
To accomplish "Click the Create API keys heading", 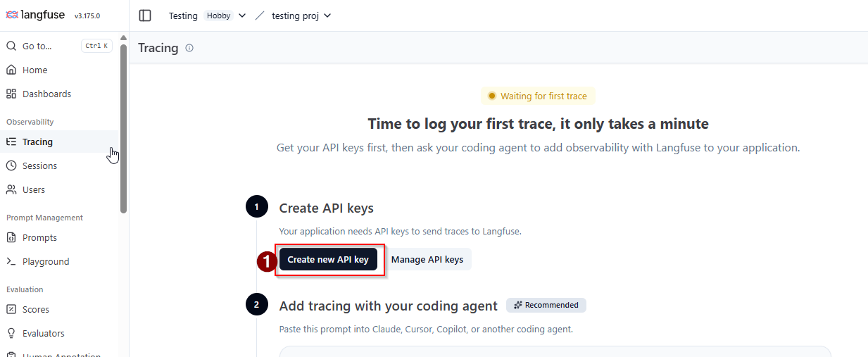I will pyautogui.click(x=326, y=208).
